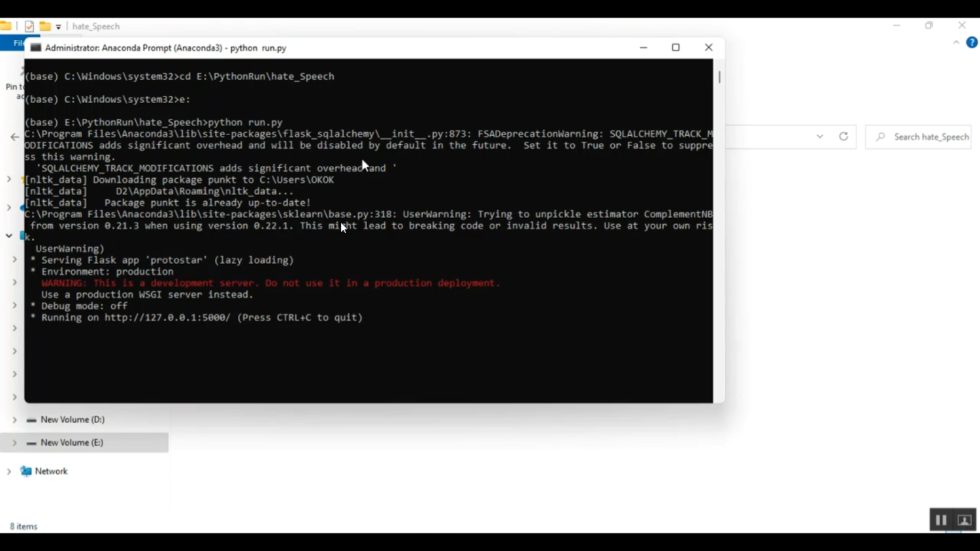Minimize the hate_Speech Explorer window
This screenshot has width=980, height=551.
click(x=896, y=25)
